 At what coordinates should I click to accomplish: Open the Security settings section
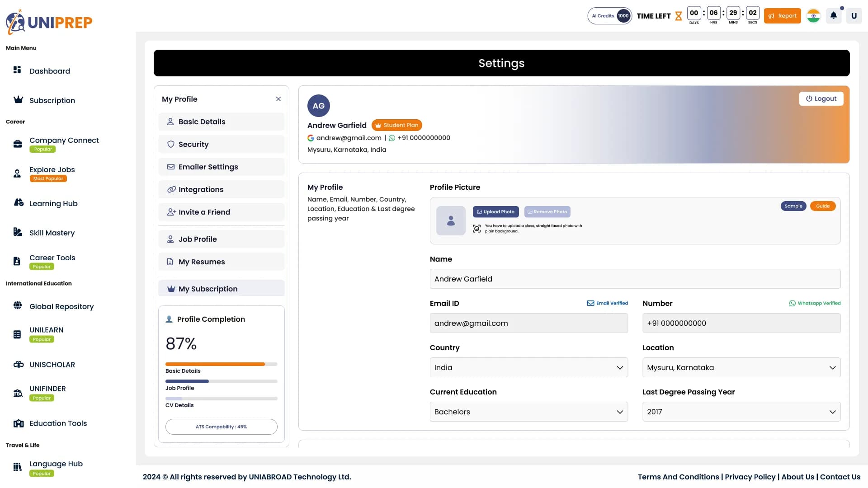222,144
